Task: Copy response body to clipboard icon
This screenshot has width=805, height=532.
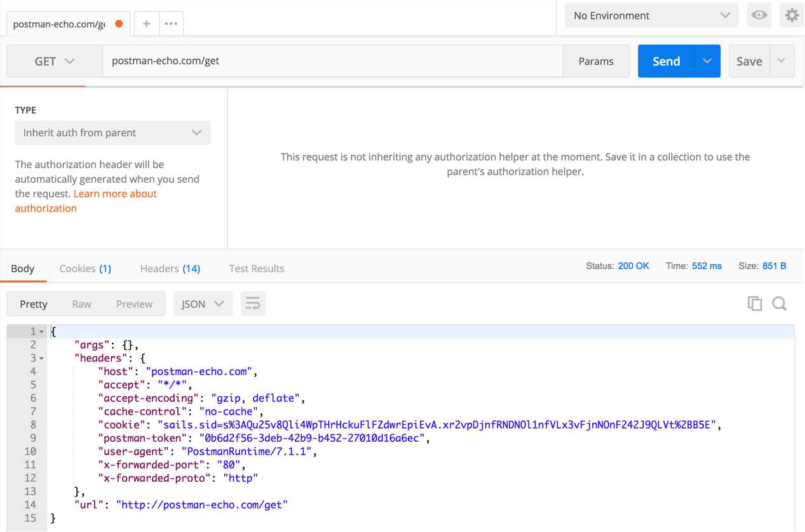Action: (755, 303)
